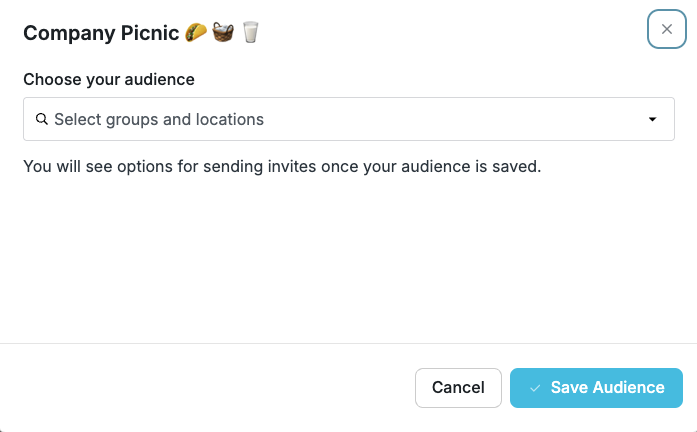Focus the Select groups and locations field
The image size is (697, 432).
pyautogui.click(x=349, y=119)
